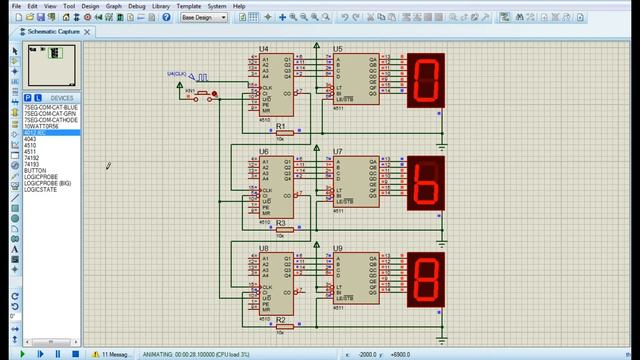Image resolution: width=640 pixels, height=360 pixels.
Task: Click the devices list horizontal scrollbar
Action: [x=51, y=342]
